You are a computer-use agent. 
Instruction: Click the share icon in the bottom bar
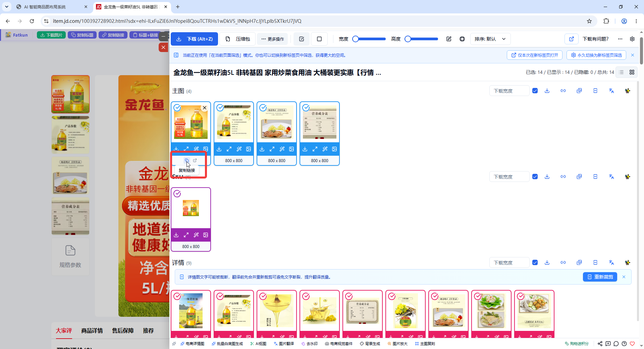(600, 344)
